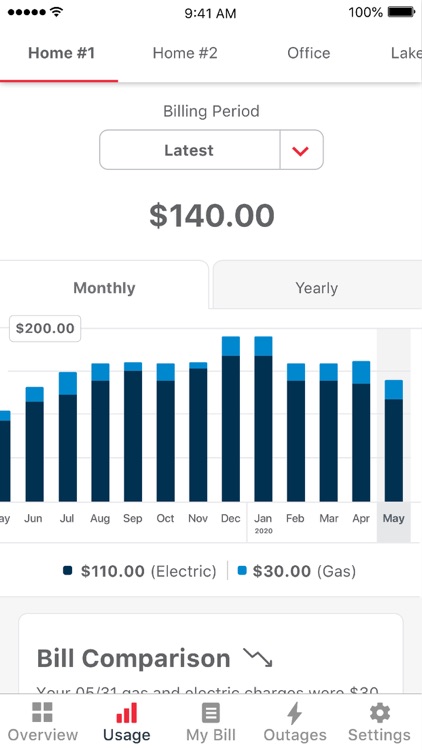
Task: Tap the battery icon in status bar
Action: pos(401,12)
